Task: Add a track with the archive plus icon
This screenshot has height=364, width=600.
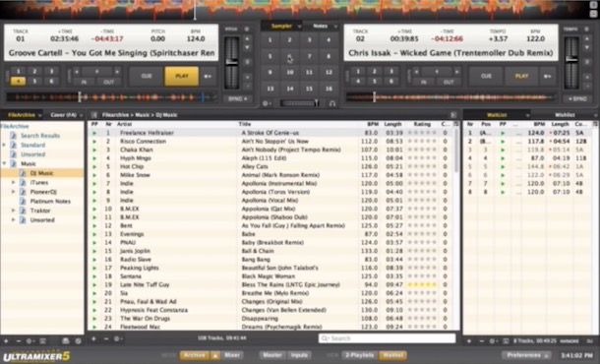Action: 93,338
